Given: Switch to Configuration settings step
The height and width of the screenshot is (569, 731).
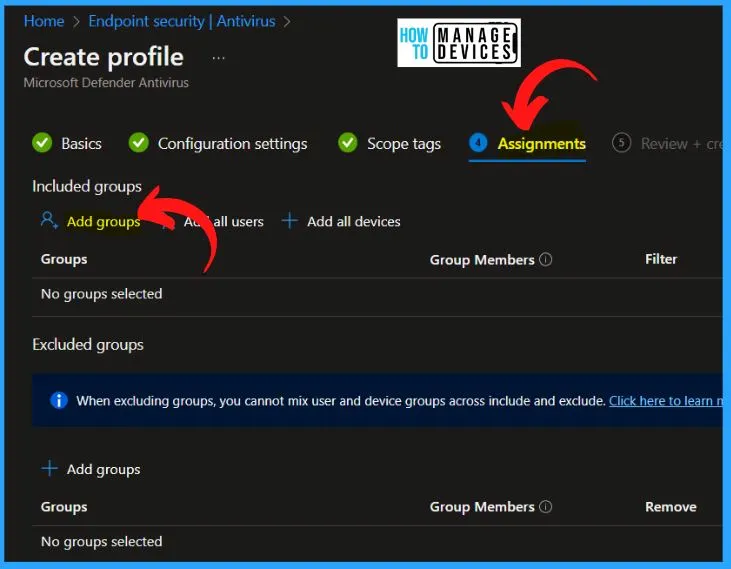Looking at the screenshot, I should click(232, 144).
